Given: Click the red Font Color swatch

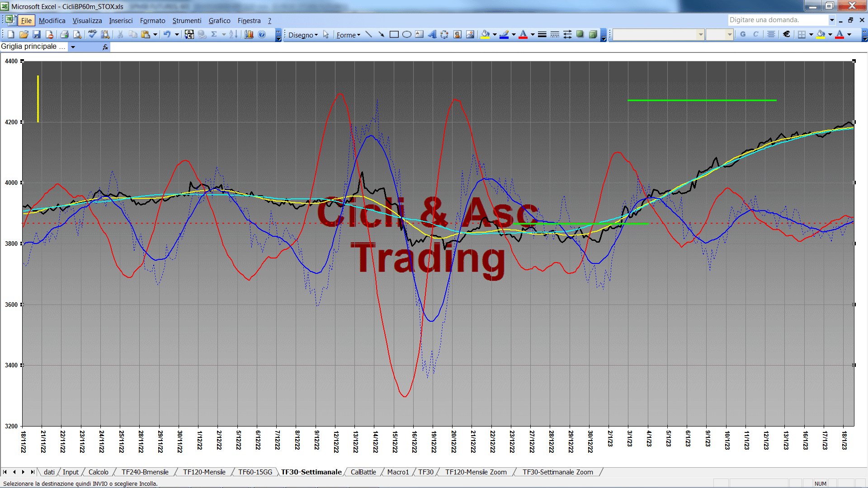Looking at the screenshot, I should (x=523, y=35).
